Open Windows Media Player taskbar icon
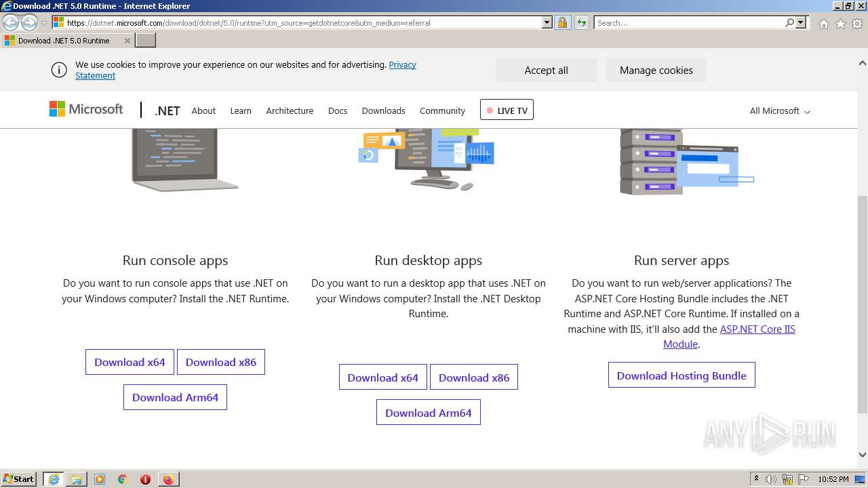The image size is (868, 488). tap(100, 479)
